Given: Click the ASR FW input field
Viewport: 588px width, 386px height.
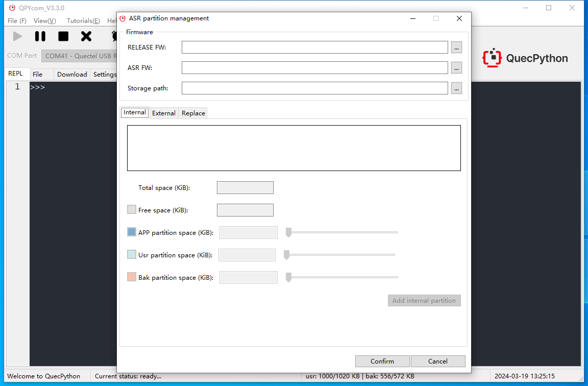Looking at the screenshot, I should tap(314, 67).
